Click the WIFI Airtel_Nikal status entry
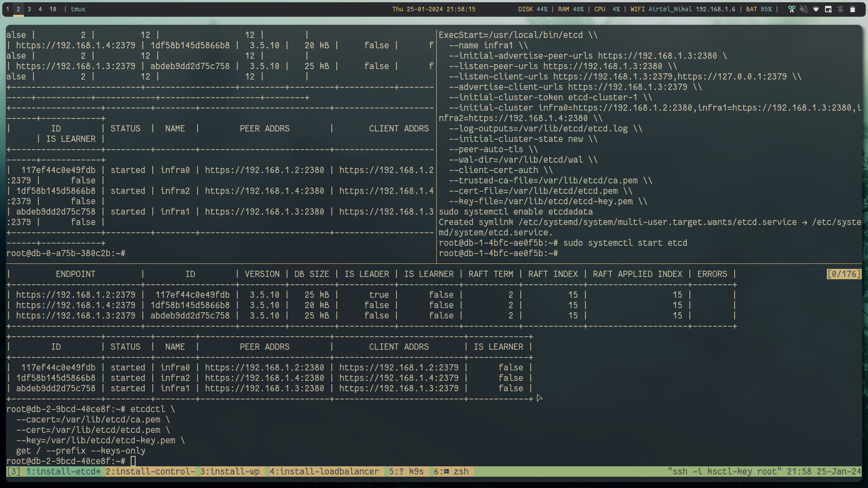868x488 pixels. (683, 9)
